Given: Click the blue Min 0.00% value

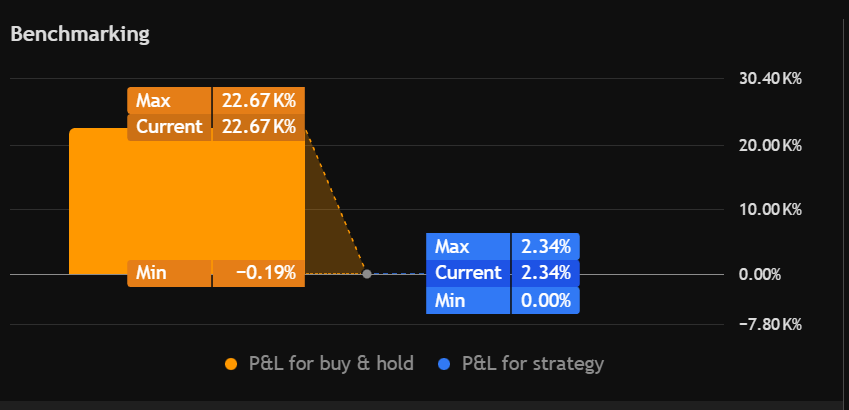Looking at the screenshot, I should [x=545, y=300].
